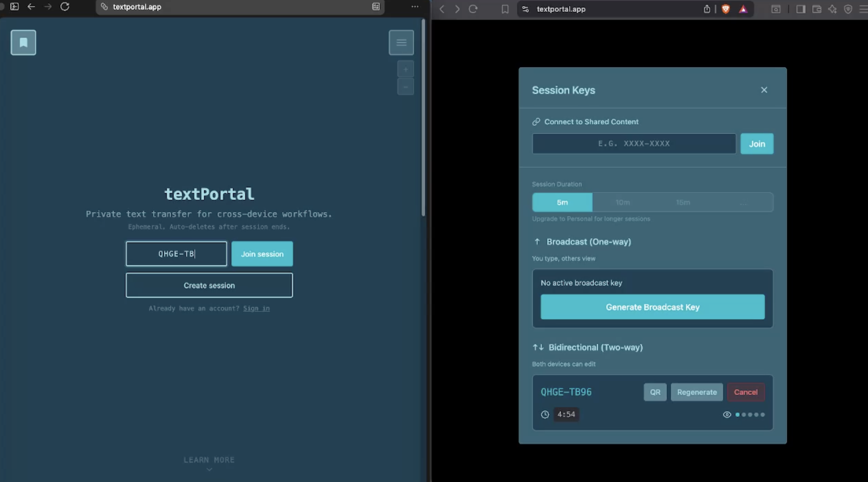Click the VPN shield icon in right toolbar
The image size is (868, 482).
tap(848, 9)
